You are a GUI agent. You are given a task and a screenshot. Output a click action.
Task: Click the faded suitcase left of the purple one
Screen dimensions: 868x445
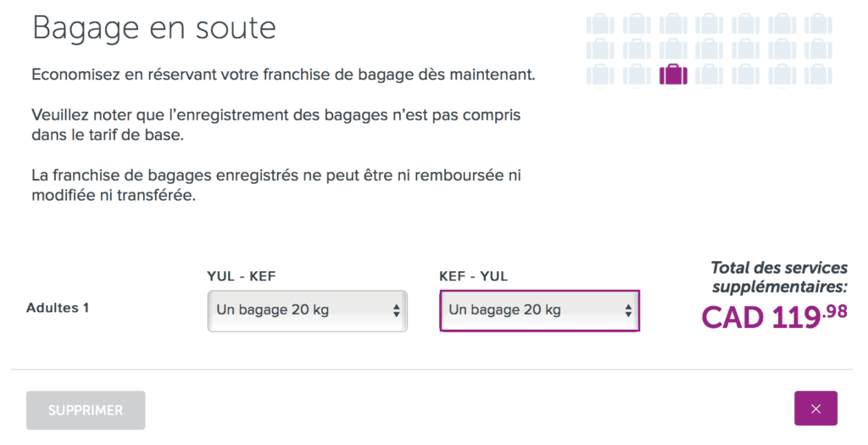(x=637, y=74)
